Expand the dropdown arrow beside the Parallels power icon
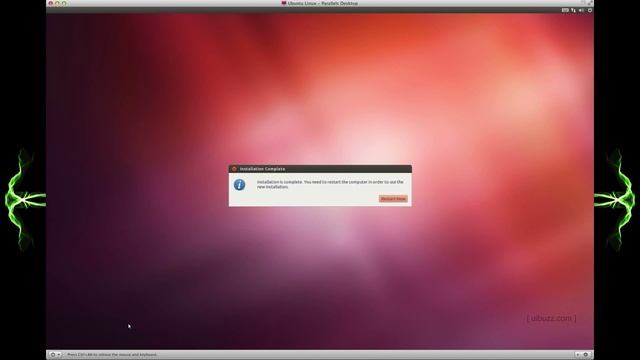Image resolution: width=640 pixels, height=360 pixels. pos(59,355)
